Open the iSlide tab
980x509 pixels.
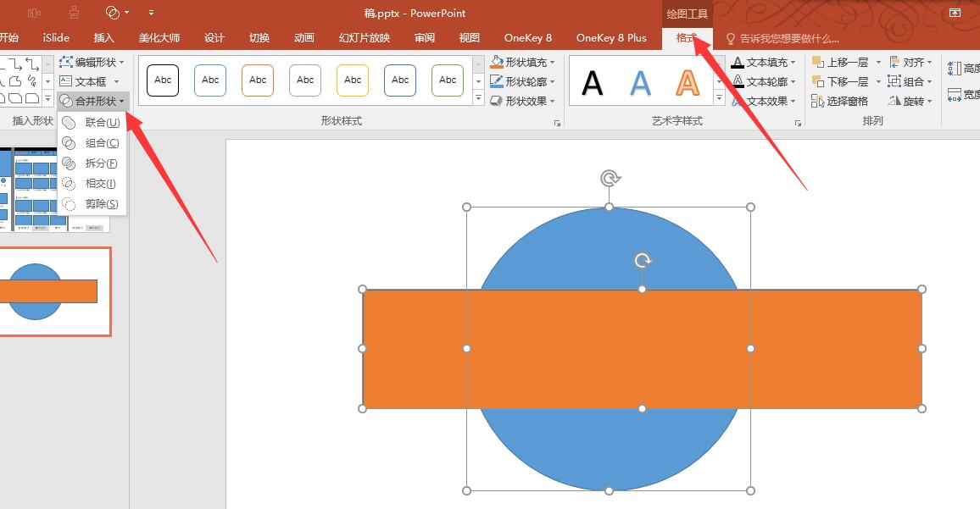point(56,38)
